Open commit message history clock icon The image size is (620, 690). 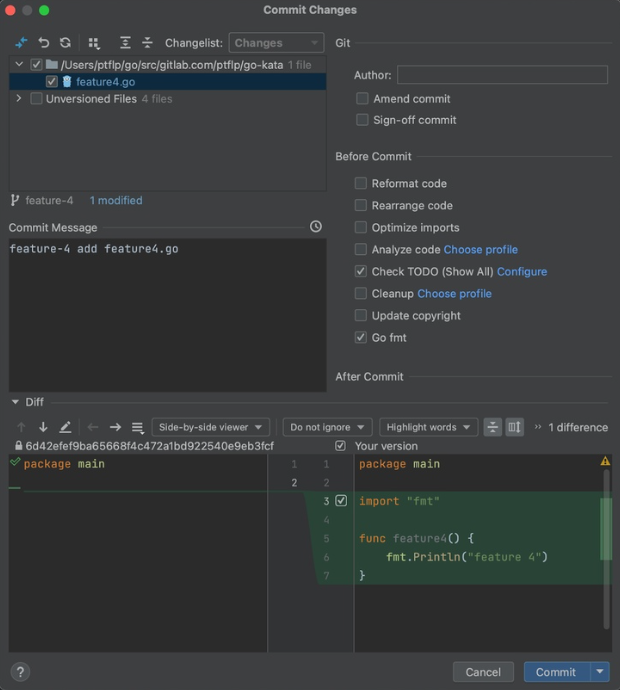(x=316, y=227)
